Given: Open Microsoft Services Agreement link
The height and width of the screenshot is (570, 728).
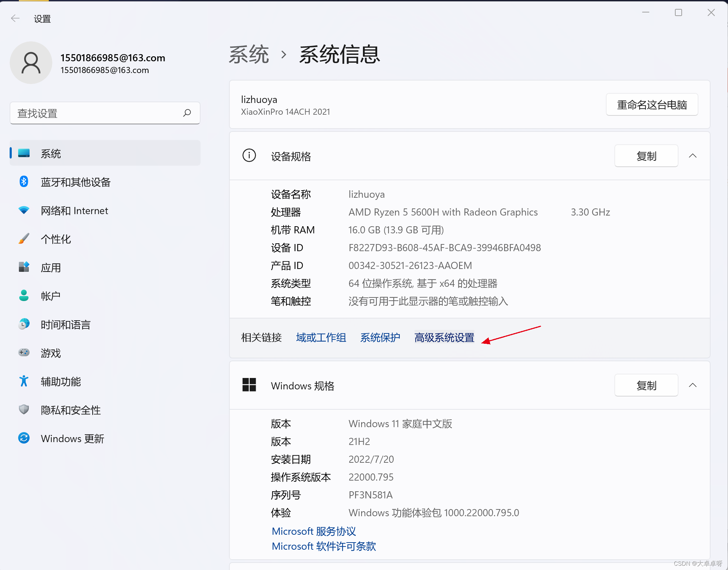Looking at the screenshot, I should 314,531.
